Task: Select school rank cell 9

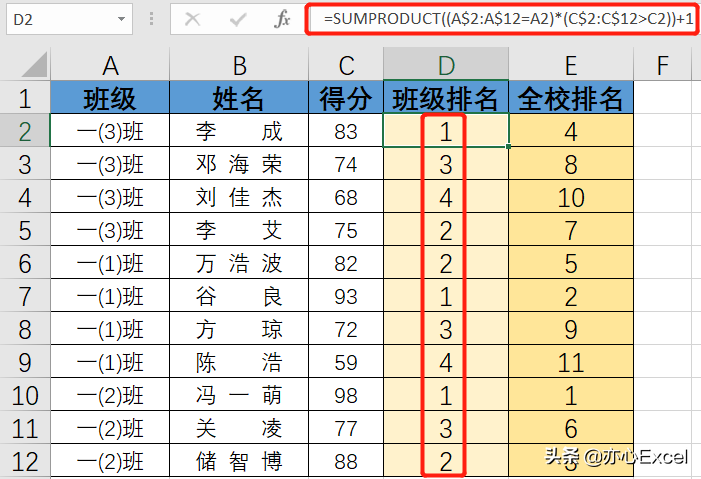Action: pos(571,329)
